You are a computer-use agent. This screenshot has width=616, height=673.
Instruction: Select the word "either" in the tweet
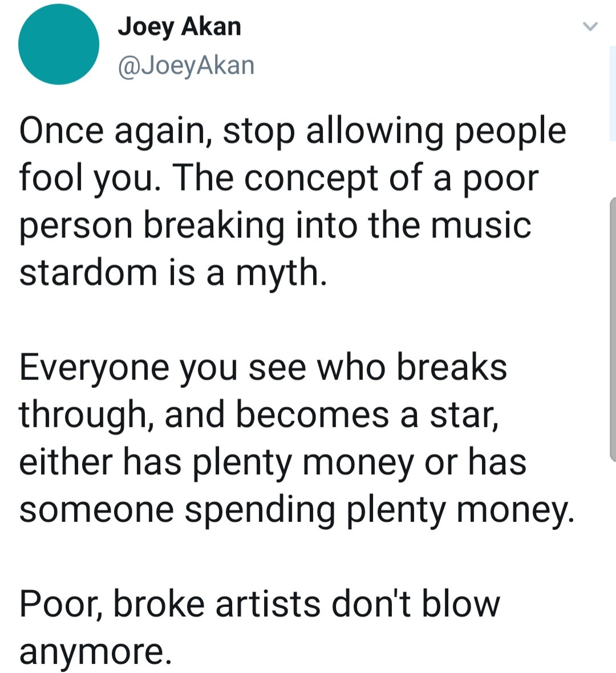click(x=65, y=461)
